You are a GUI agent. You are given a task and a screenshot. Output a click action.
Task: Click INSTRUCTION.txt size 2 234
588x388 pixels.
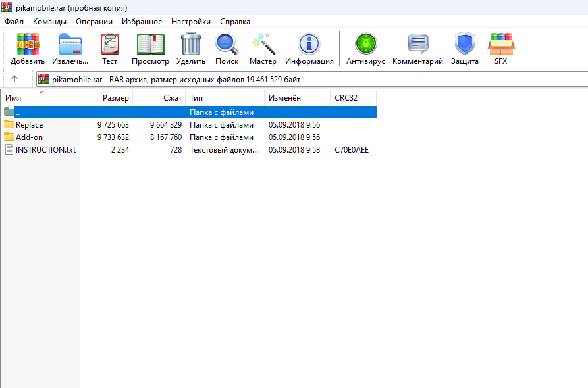pos(120,150)
